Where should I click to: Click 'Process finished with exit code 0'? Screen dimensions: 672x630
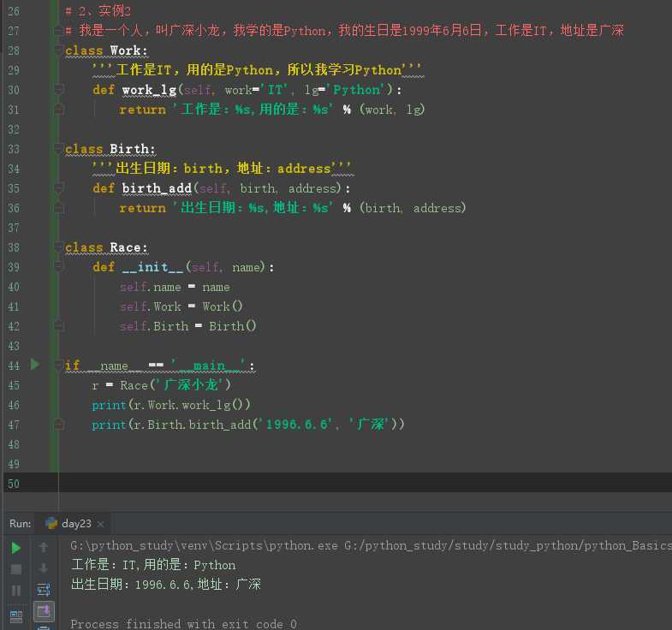tap(183, 623)
